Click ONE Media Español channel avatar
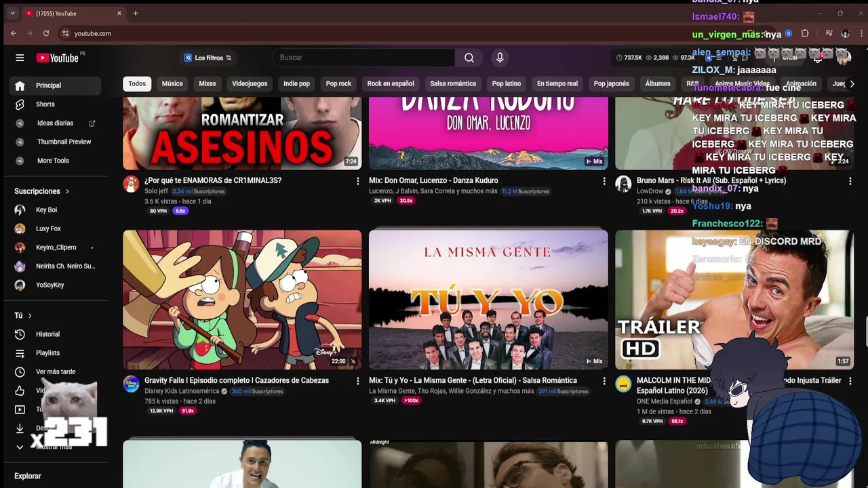This screenshot has width=868, height=488. (623, 384)
